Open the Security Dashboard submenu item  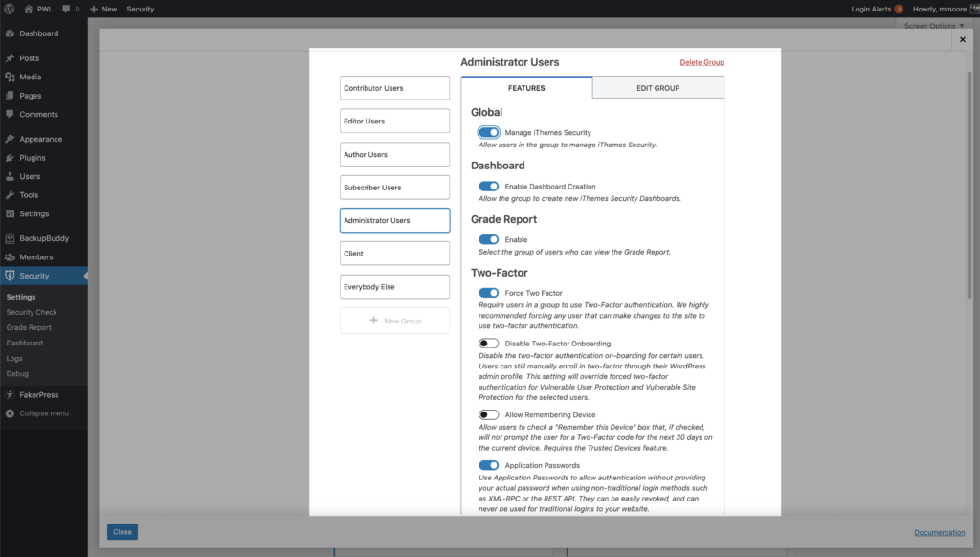click(24, 343)
